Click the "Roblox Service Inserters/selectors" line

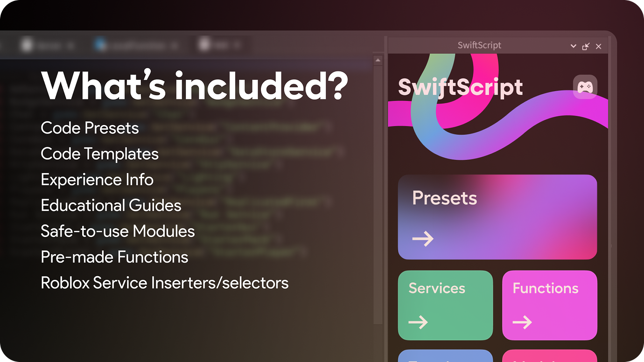(x=165, y=283)
